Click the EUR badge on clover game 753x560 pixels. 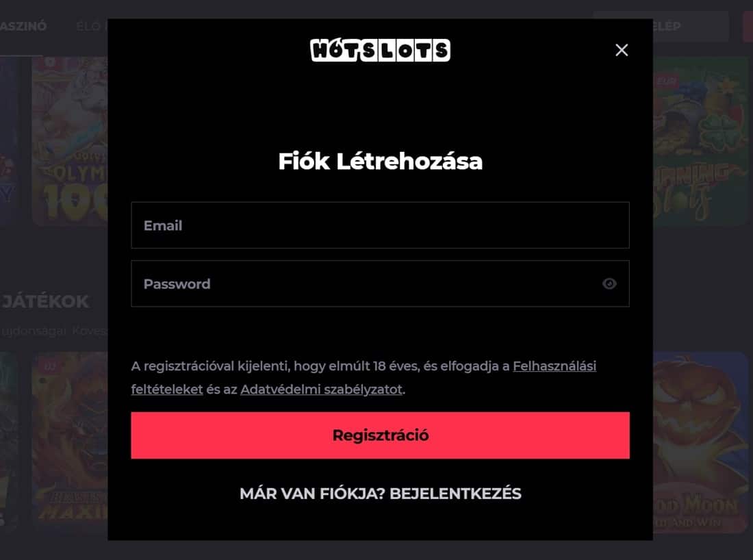pyautogui.click(x=666, y=81)
